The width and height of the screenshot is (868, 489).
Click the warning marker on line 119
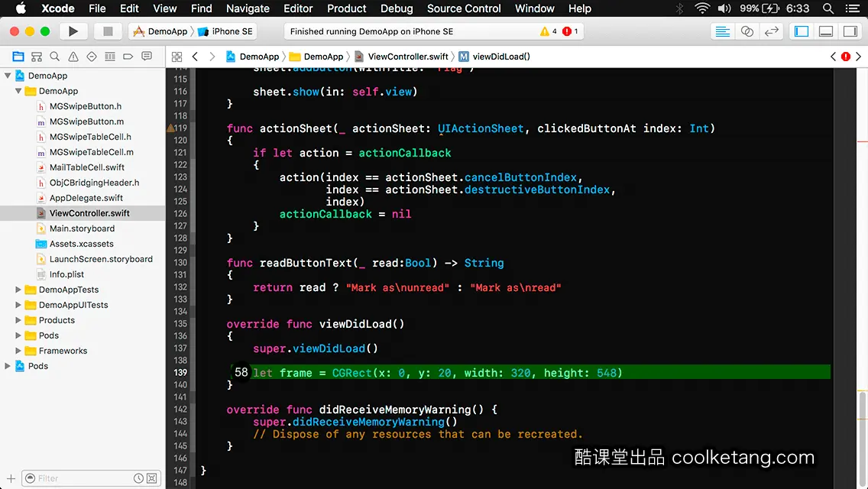pos(170,128)
